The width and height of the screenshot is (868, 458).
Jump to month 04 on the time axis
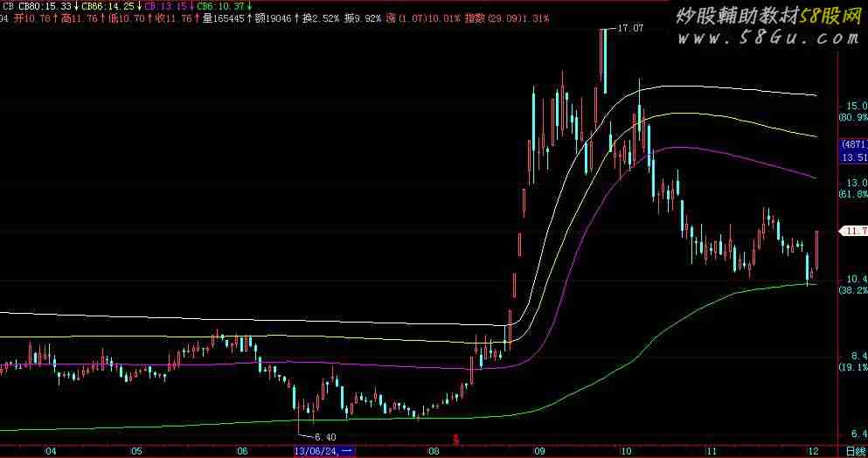tap(51, 451)
